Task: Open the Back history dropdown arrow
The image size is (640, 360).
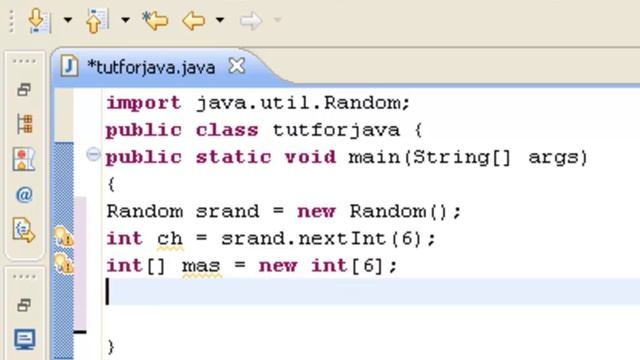Action: [x=220, y=20]
